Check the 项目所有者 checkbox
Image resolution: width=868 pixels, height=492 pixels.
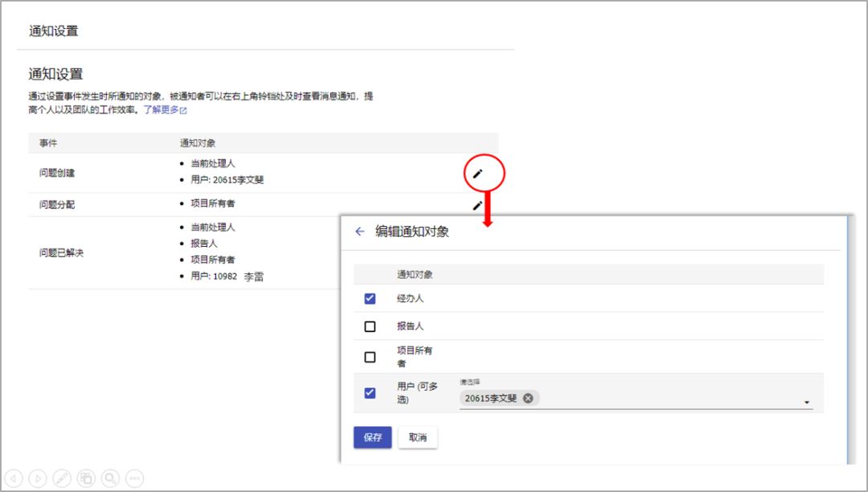pos(370,356)
